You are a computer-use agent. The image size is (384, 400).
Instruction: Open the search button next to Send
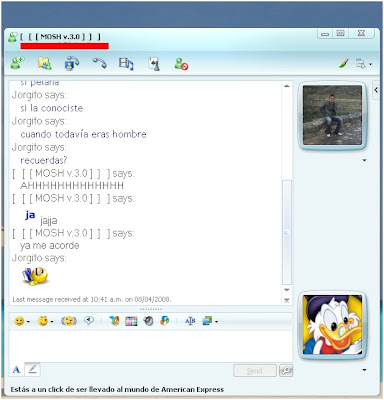286,370
